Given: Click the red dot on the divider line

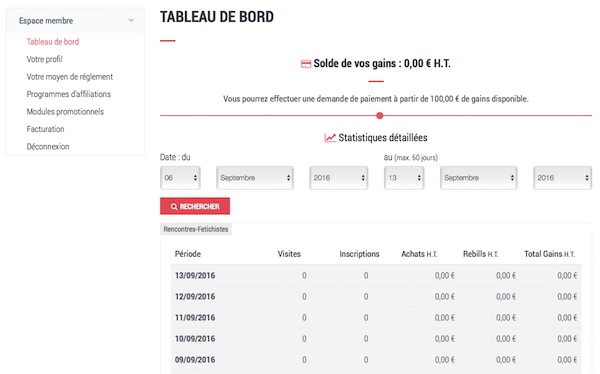Looking at the screenshot, I should coord(380,116).
